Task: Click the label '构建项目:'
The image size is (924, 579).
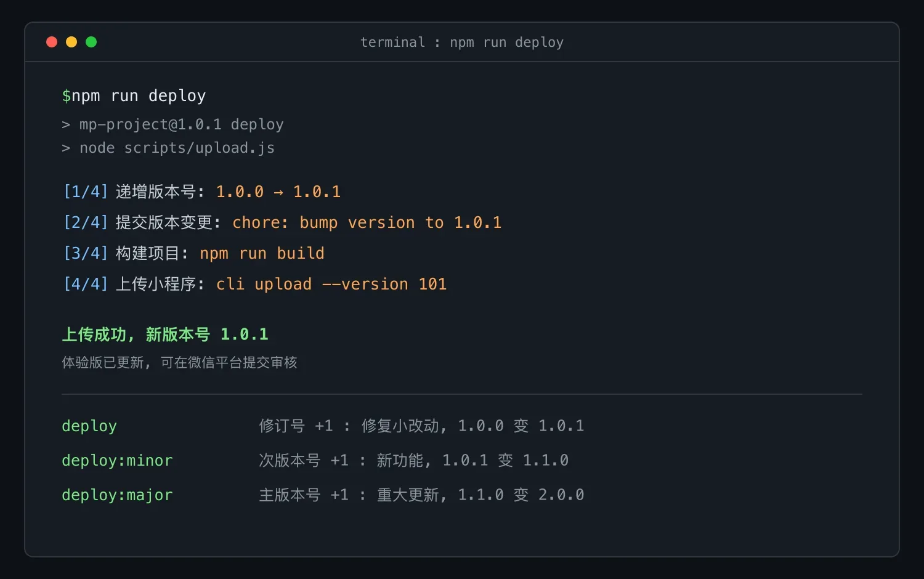Action: pyautogui.click(x=152, y=253)
